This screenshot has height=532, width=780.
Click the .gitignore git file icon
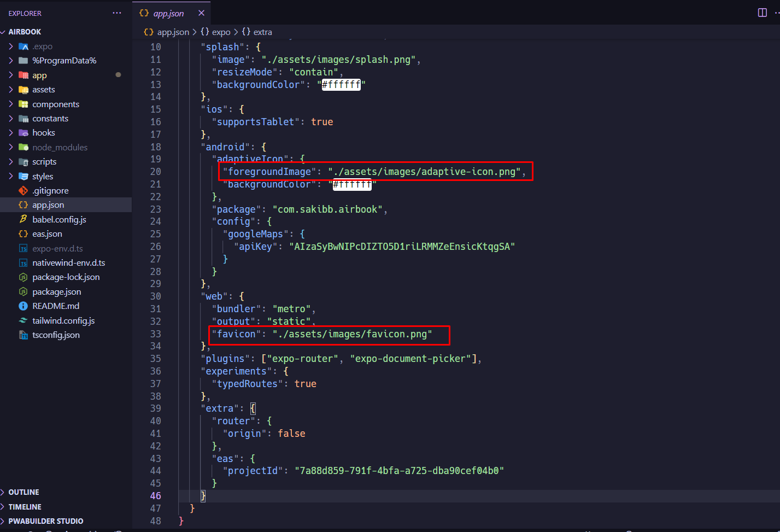[24, 191]
